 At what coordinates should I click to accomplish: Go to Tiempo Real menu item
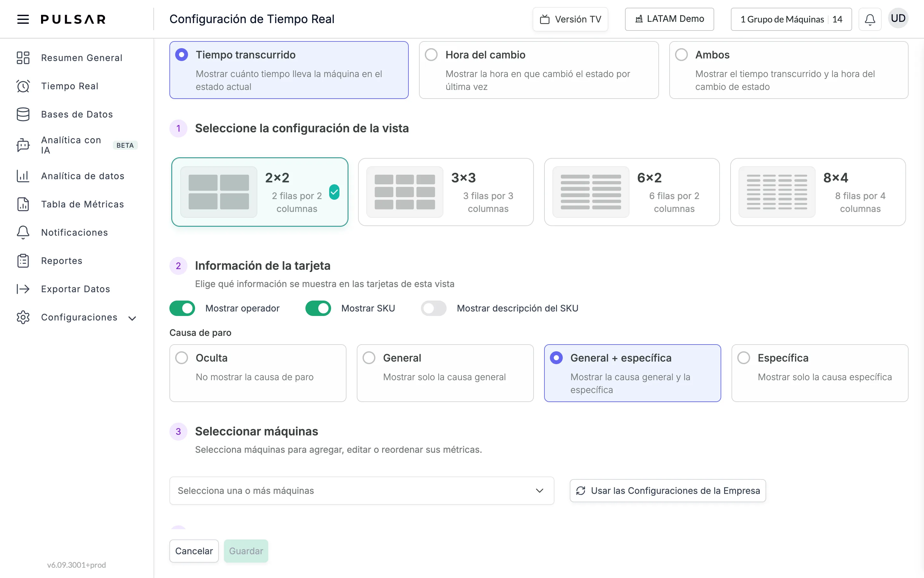(70, 86)
